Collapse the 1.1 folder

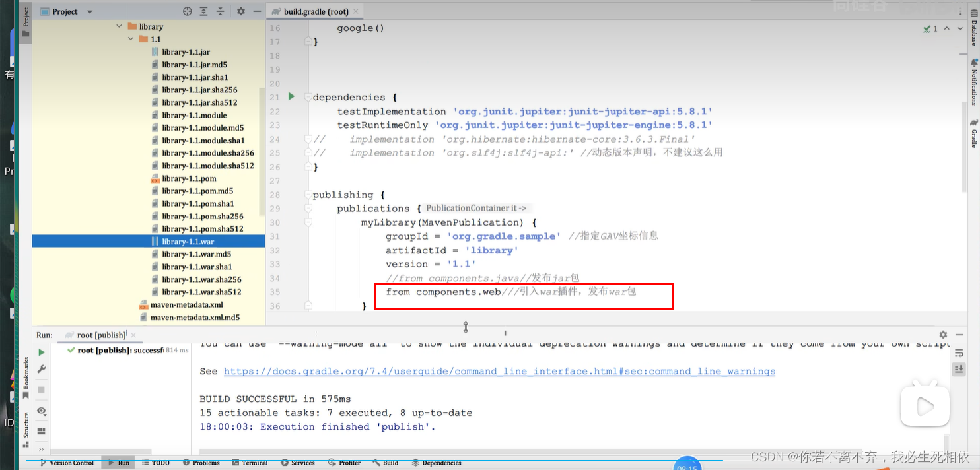pyautogui.click(x=131, y=39)
